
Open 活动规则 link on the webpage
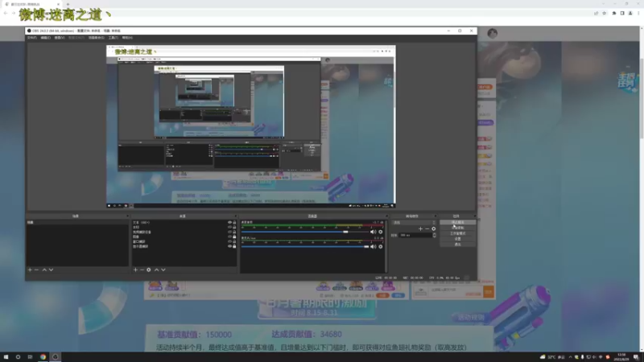[471, 317]
